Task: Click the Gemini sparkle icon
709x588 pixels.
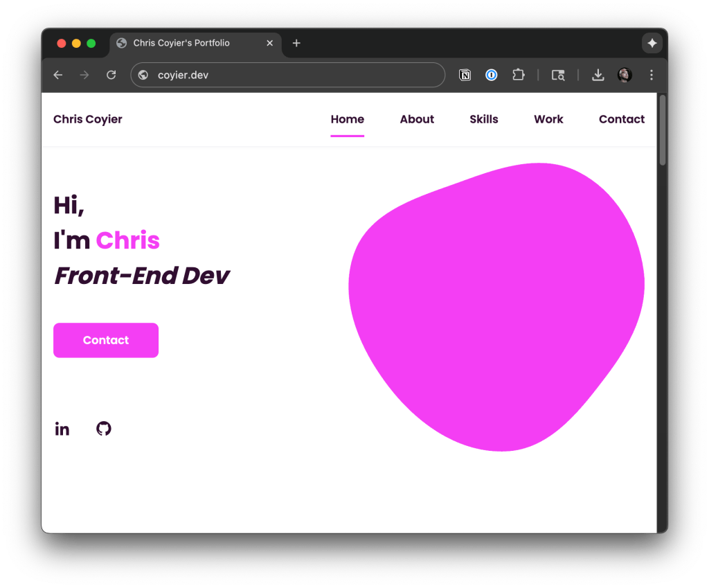Action: coord(652,43)
